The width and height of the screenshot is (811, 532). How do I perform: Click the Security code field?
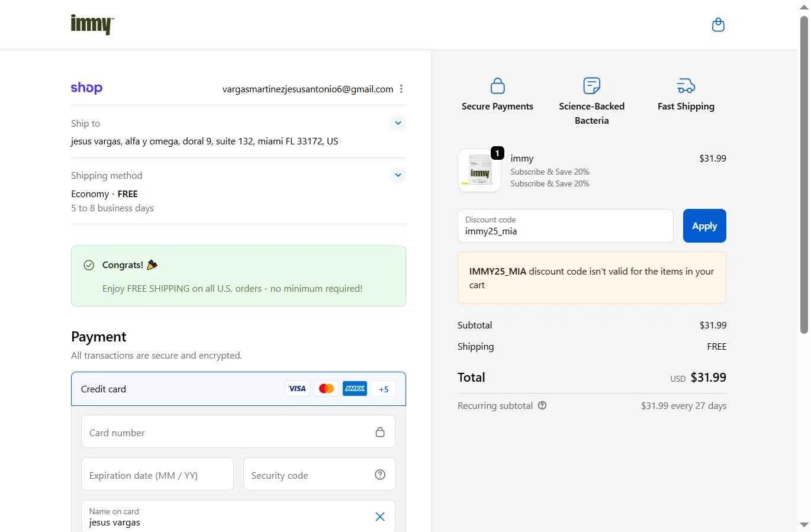pyautogui.click(x=320, y=475)
